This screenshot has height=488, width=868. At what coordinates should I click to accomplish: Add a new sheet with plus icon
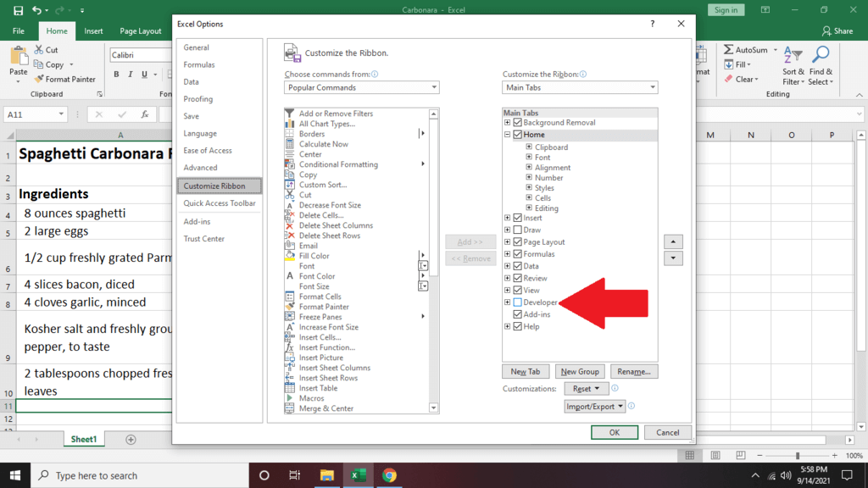coord(131,440)
